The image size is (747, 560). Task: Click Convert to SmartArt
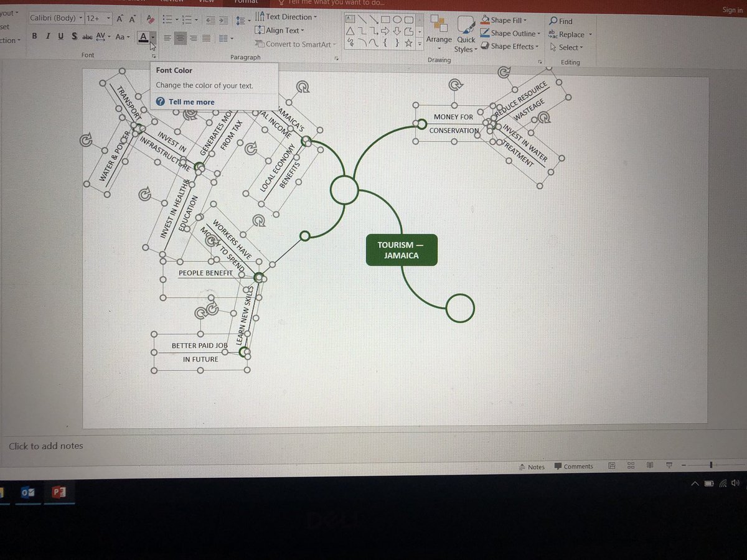pyautogui.click(x=296, y=44)
